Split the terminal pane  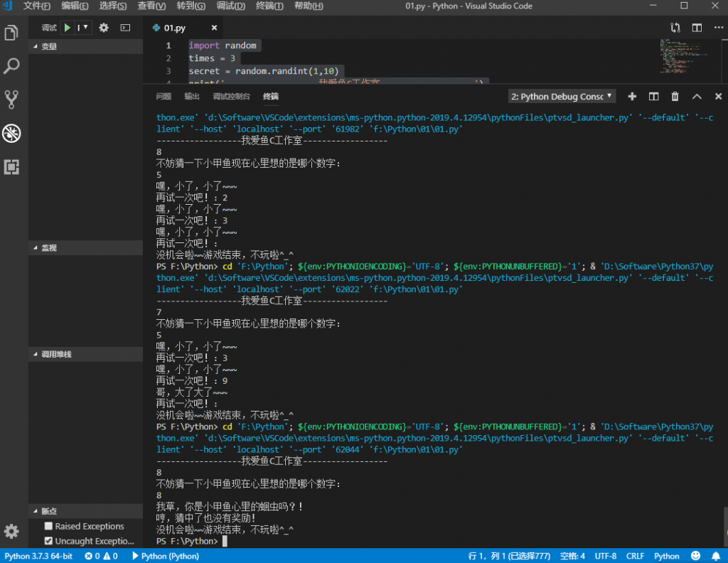654,96
